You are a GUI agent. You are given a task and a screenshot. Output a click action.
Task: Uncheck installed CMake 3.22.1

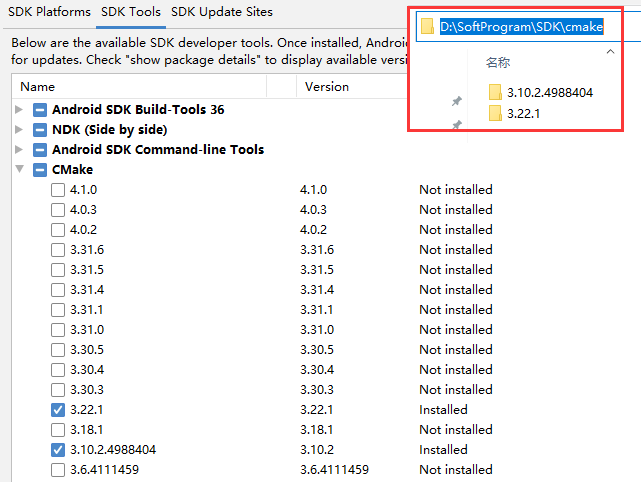click(x=58, y=410)
